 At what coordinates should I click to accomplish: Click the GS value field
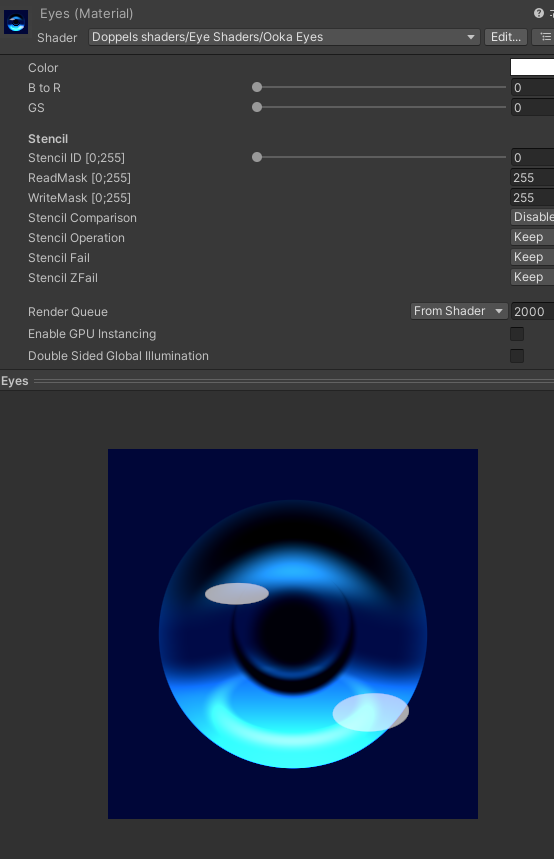pos(532,107)
